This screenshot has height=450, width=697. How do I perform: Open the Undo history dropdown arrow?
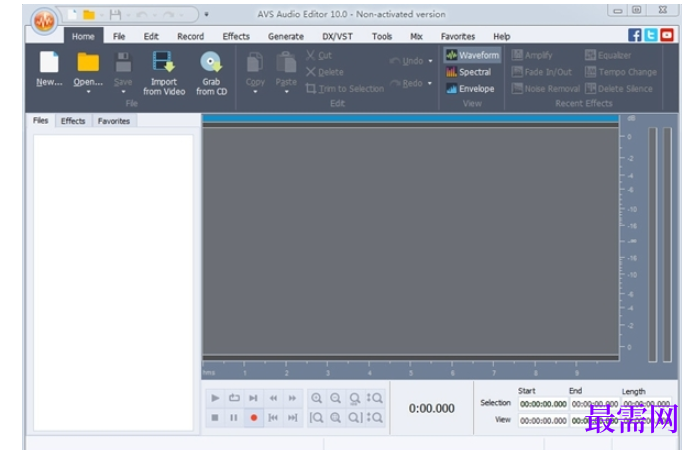coord(430,61)
